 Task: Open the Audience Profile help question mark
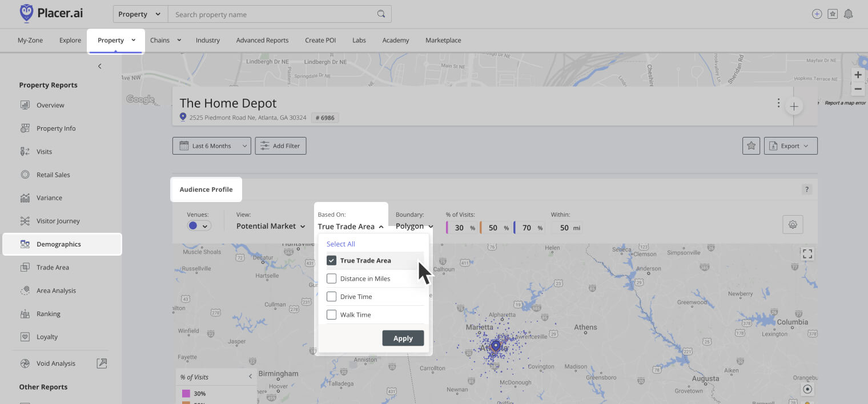[807, 189]
